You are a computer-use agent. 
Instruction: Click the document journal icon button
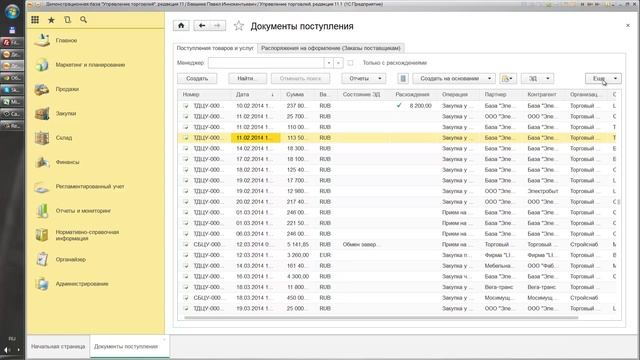click(403, 78)
